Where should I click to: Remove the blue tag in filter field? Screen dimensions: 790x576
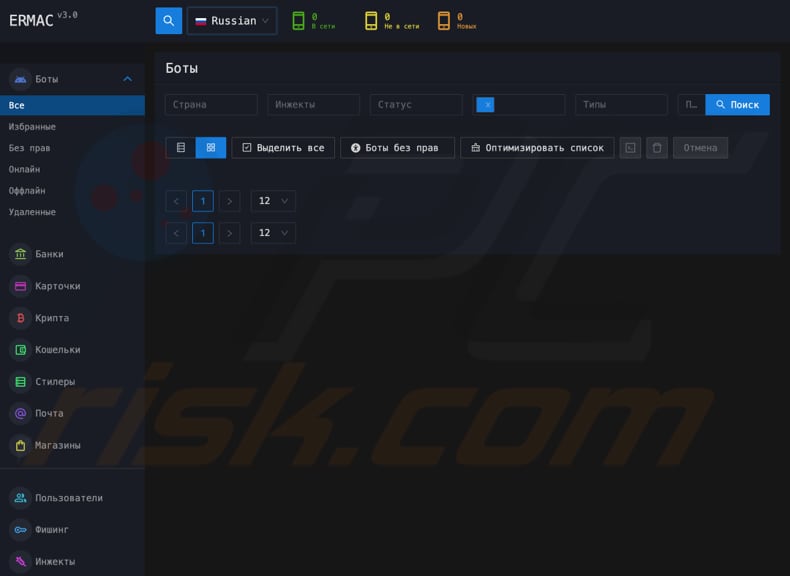[x=487, y=105]
